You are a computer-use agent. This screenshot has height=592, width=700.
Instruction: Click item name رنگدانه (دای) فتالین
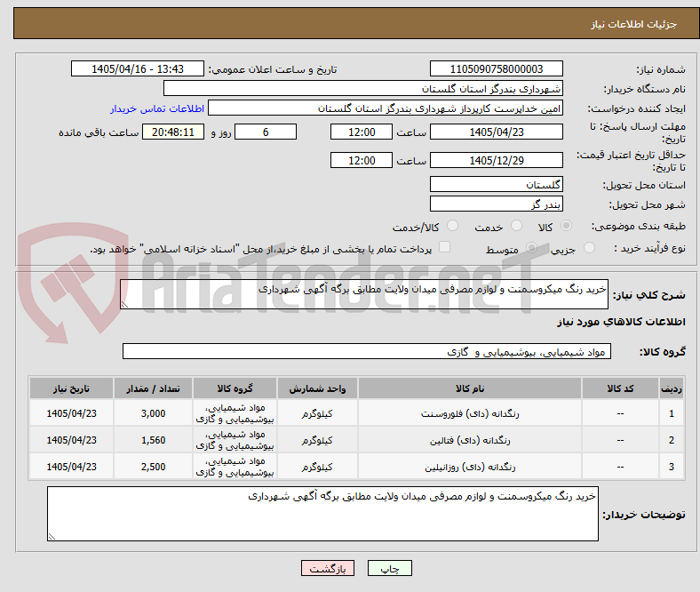(470, 440)
